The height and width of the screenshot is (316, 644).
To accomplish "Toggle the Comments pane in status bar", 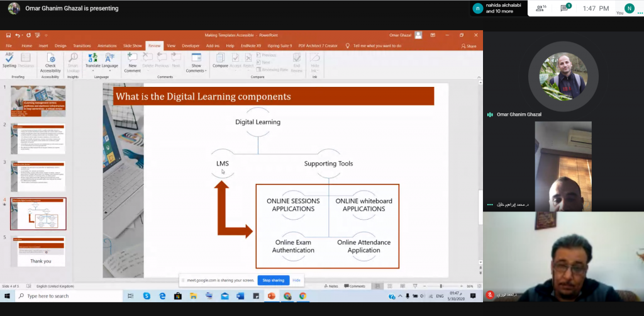I will [354, 286].
